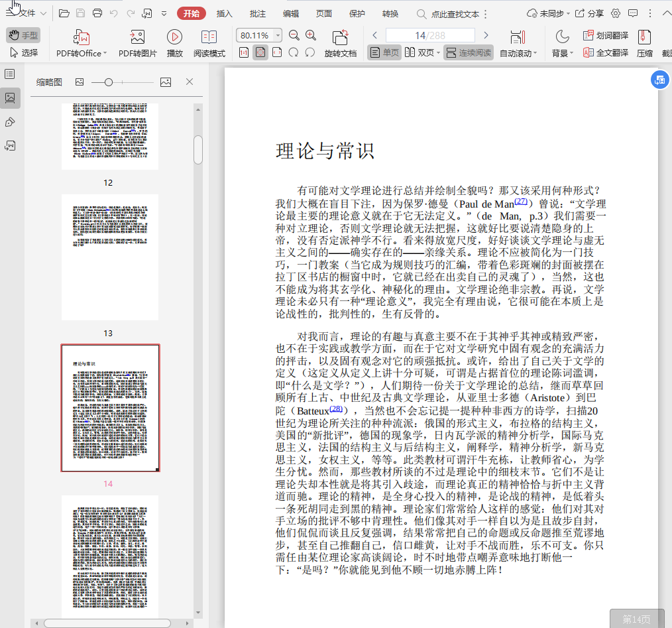672x628 pixels.
Task: Click the 旋转文档 rotate document icon
Action: tap(340, 38)
